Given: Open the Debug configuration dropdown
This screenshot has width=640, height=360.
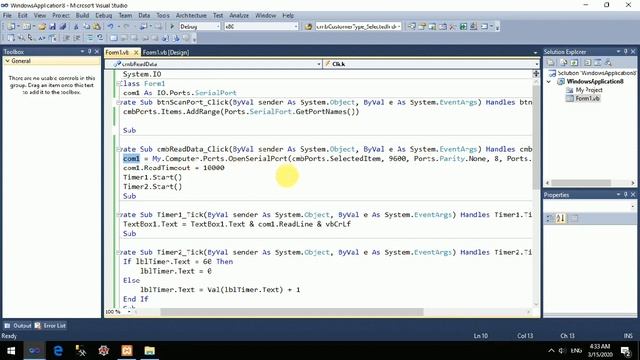Looking at the screenshot, I should (x=218, y=27).
